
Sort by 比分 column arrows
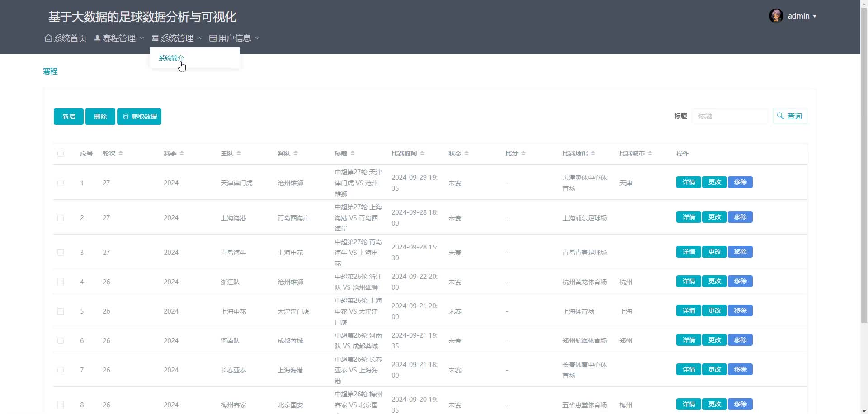pyautogui.click(x=524, y=153)
